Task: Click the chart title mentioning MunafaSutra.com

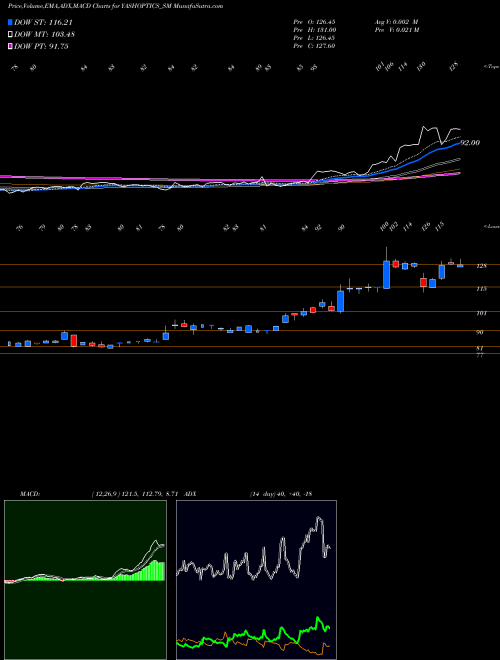Action: click(x=115, y=6)
